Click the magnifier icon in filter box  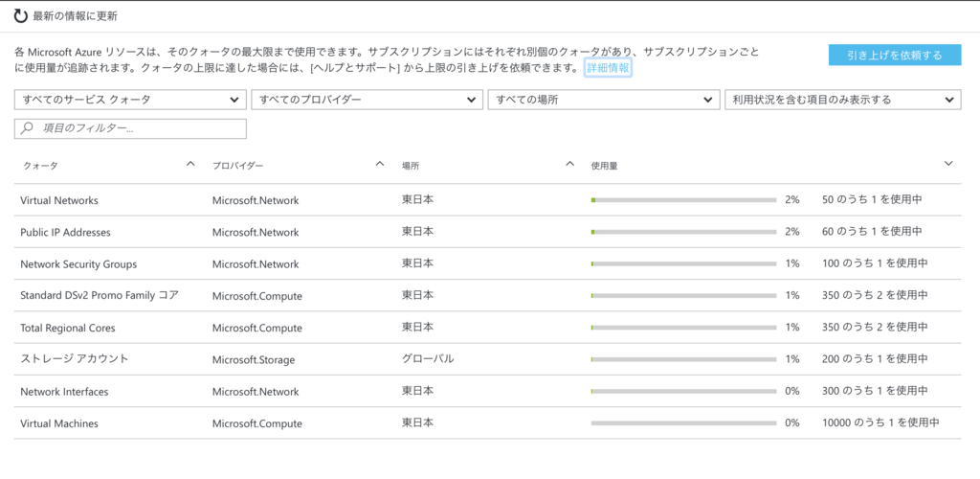click(x=27, y=128)
